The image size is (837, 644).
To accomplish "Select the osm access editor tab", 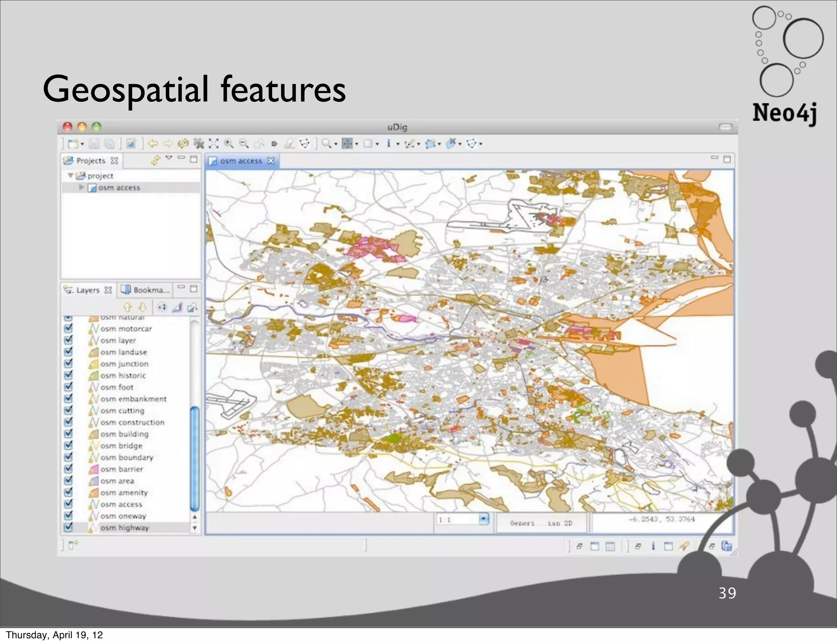I will pos(241,161).
